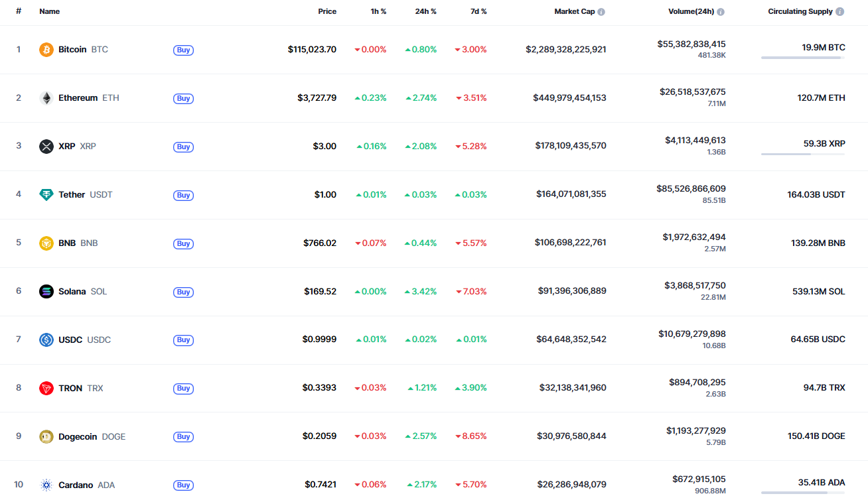The width and height of the screenshot is (868, 504).
Task: Click the Dogecoin logo icon
Action: point(46,437)
